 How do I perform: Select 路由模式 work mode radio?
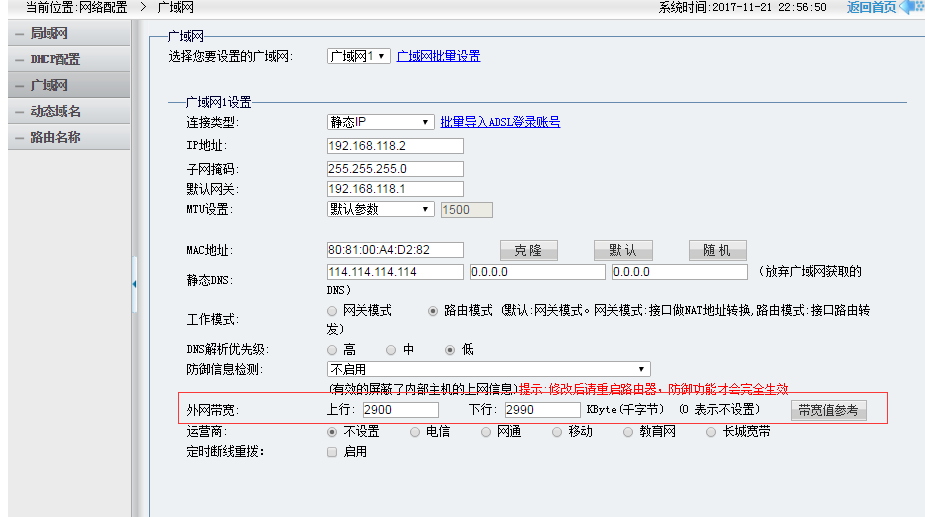click(433, 311)
